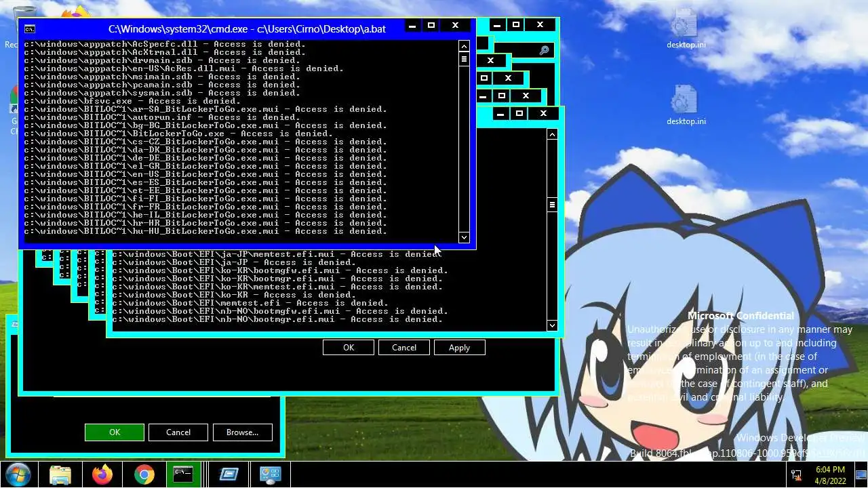Open Windows Explorer from the taskbar
This screenshot has width=868, height=488.
tap(60, 474)
